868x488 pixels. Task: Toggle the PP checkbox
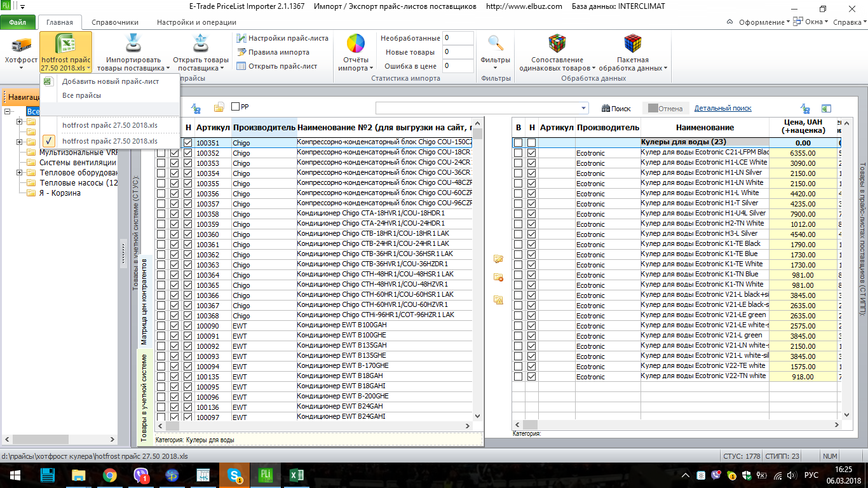(236, 107)
